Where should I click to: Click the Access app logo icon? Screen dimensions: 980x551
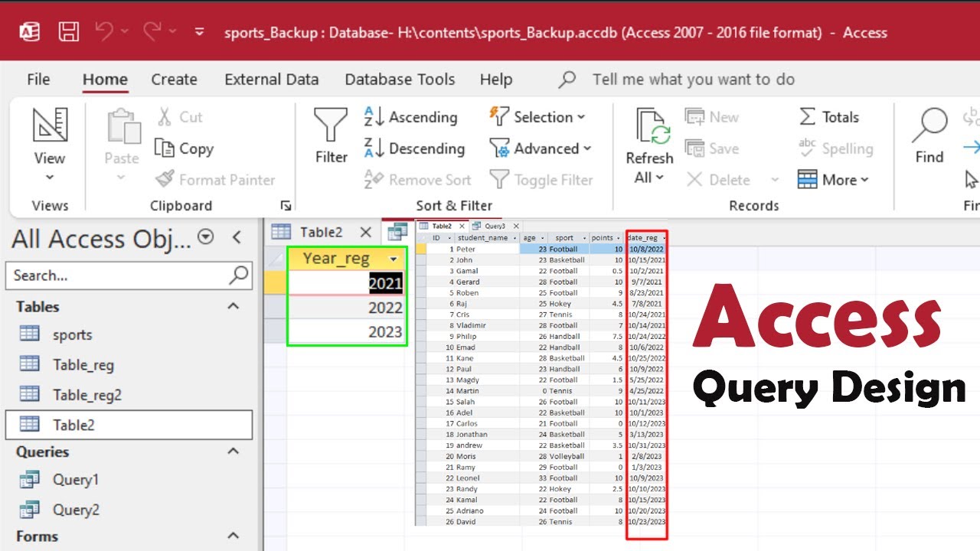(29, 32)
